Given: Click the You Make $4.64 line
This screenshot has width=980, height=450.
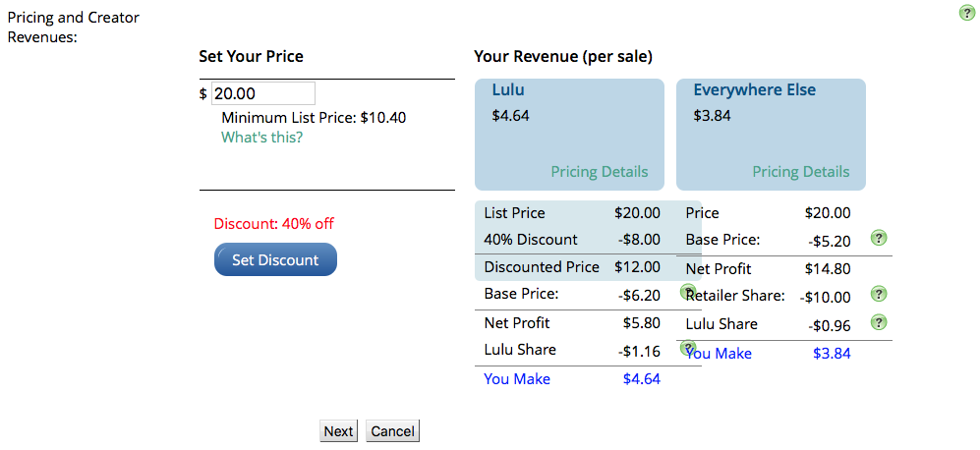Looking at the screenshot, I should 572,378.
